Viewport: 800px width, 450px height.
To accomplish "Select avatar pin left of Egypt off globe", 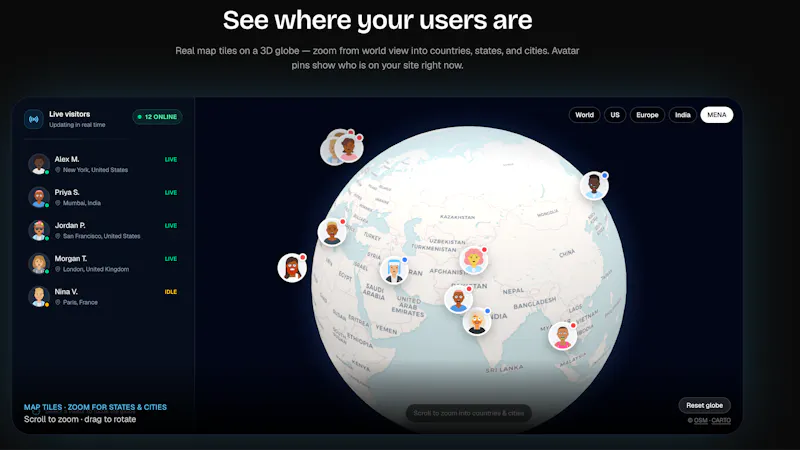I will click(292, 268).
